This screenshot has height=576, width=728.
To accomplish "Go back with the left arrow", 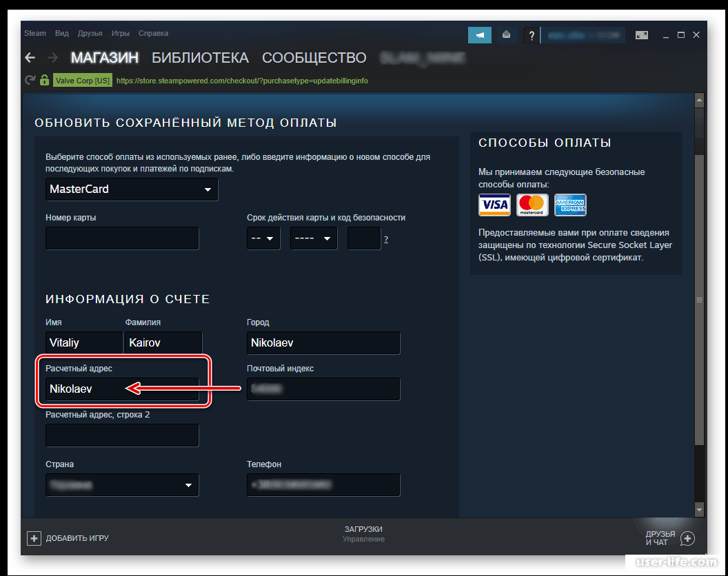I will tap(30, 58).
